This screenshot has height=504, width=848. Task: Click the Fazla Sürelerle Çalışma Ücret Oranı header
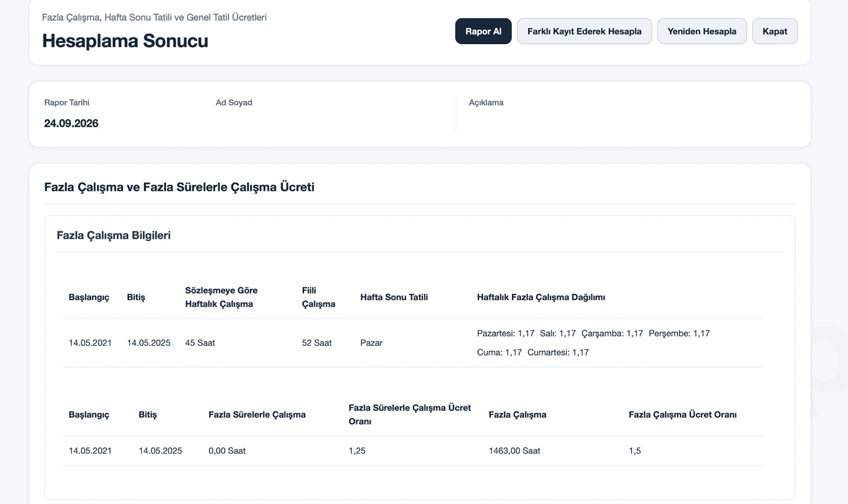click(x=410, y=414)
